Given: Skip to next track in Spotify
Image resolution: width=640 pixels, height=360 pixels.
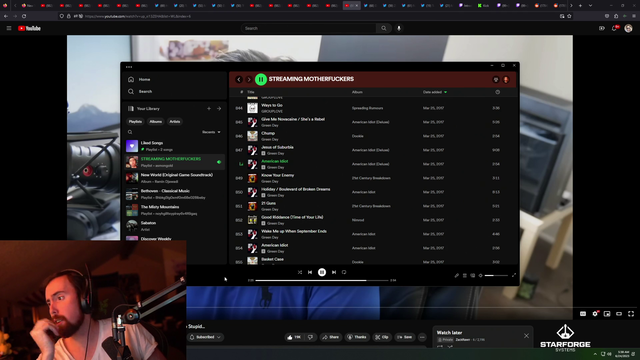Looking at the screenshot, I should 334,272.
